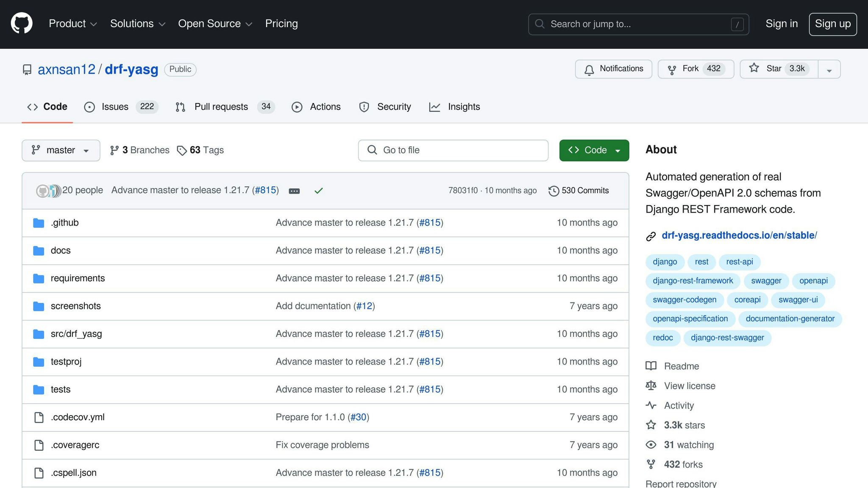Click the Sign up button
Image resolution: width=868 pixels, height=488 pixels.
[832, 24]
